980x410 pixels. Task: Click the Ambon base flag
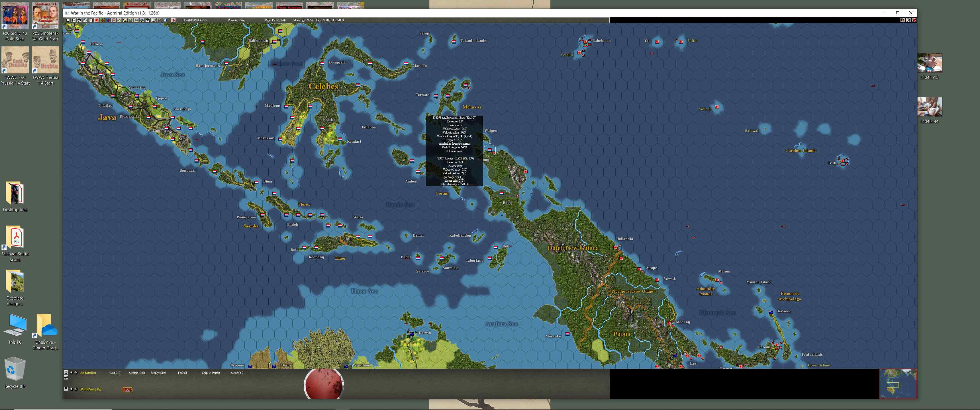tap(418, 172)
